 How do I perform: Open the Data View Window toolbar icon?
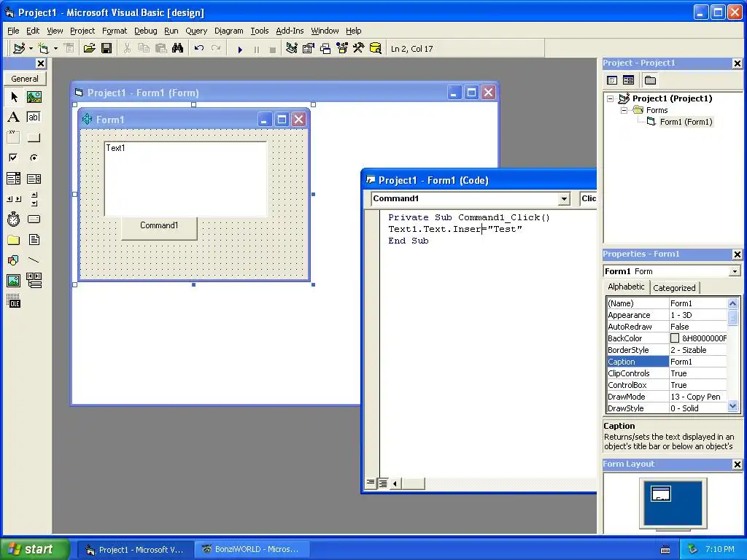(376, 48)
